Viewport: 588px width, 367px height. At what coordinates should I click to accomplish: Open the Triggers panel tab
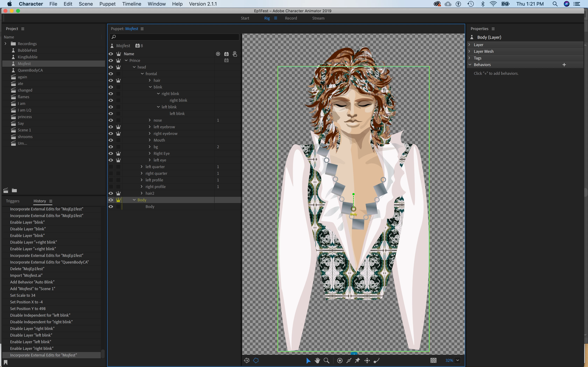point(13,201)
